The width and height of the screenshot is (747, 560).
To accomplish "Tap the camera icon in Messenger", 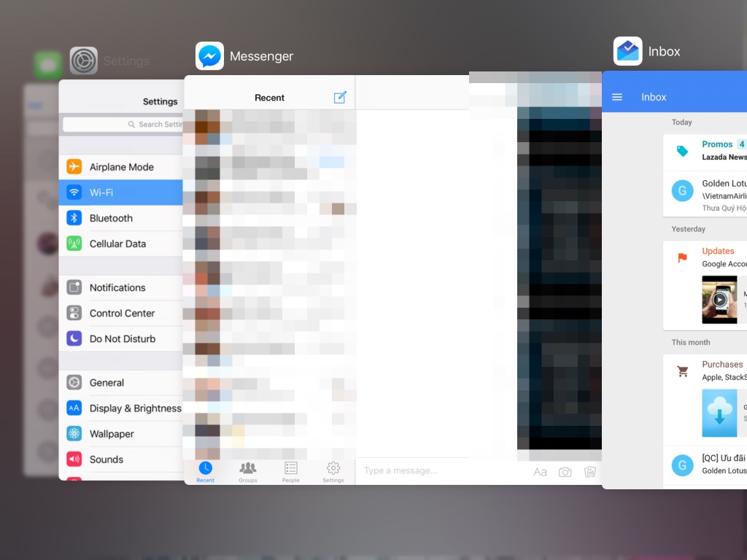I will 565,472.
